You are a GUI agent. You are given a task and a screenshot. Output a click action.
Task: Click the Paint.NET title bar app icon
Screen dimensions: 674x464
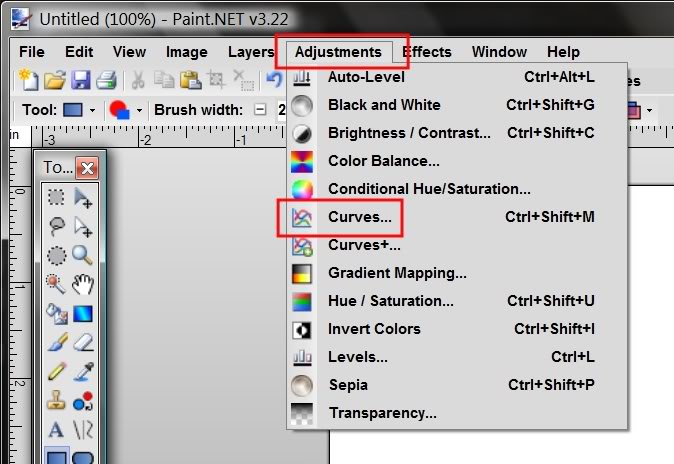tap(20, 19)
